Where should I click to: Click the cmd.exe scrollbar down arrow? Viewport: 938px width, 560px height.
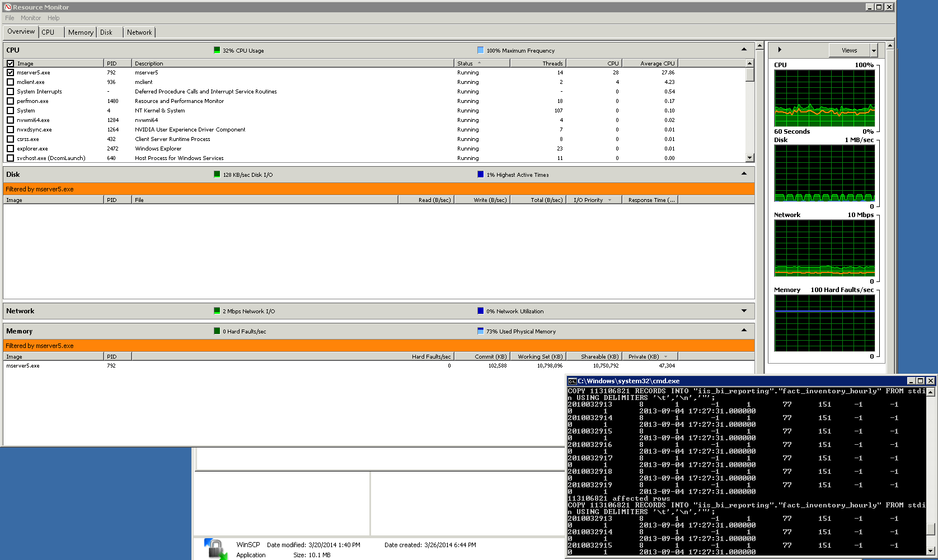click(931, 551)
